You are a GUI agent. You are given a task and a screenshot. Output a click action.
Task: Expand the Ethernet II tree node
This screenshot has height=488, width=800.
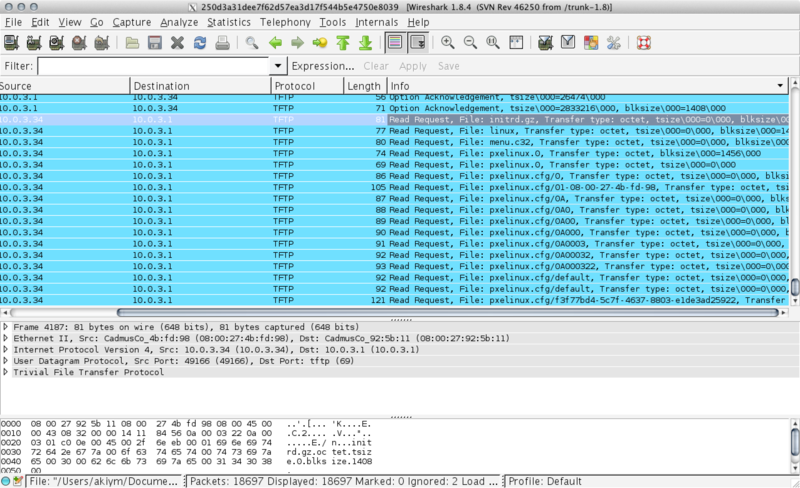[x=5, y=338]
